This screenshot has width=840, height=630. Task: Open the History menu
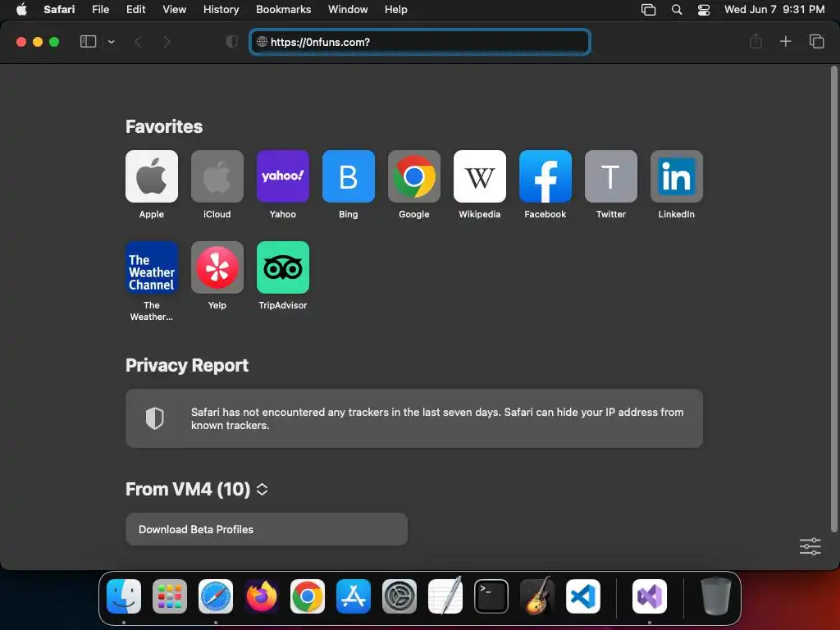pyautogui.click(x=221, y=9)
